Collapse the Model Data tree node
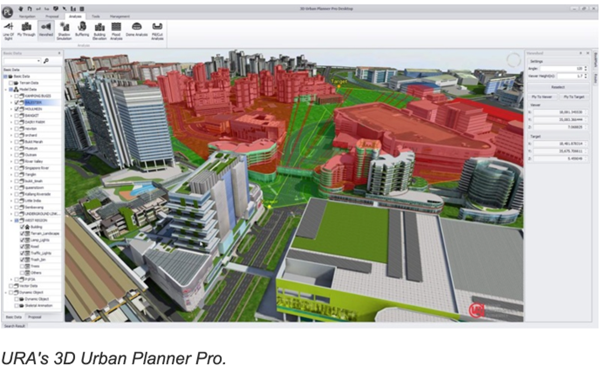The height and width of the screenshot is (366, 602). [6, 89]
